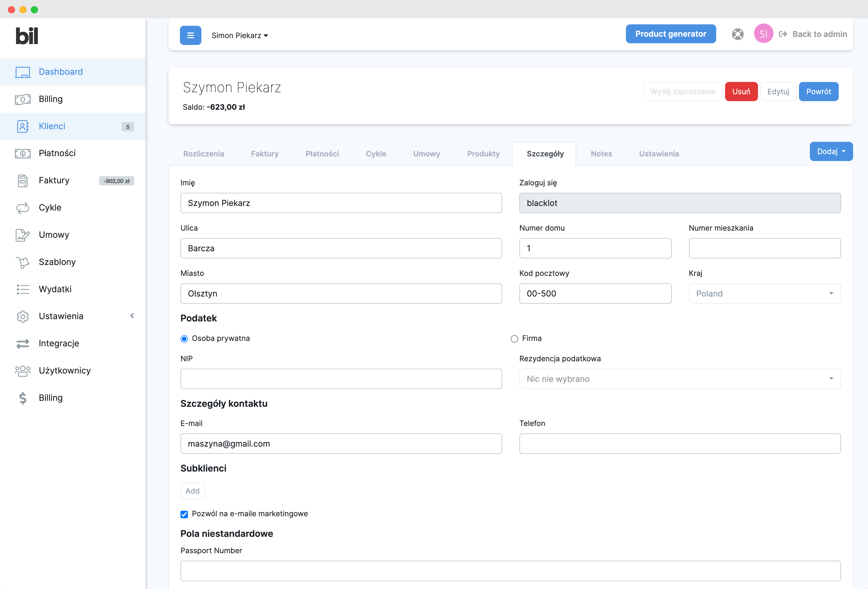Click the pink SI user avatar
This screenshot has width=868, height=589.
point(763,34)
